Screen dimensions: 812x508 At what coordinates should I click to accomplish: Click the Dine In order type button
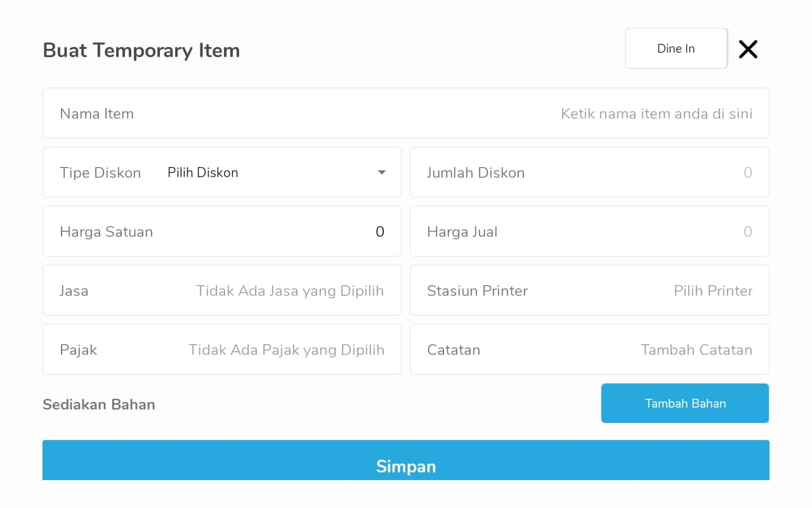[676, 48]
